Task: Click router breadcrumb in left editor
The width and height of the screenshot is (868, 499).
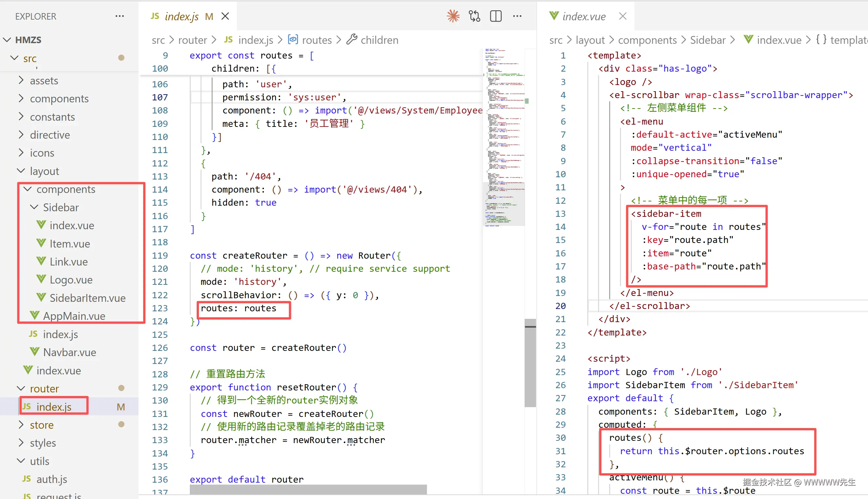Action: point(192,40)
